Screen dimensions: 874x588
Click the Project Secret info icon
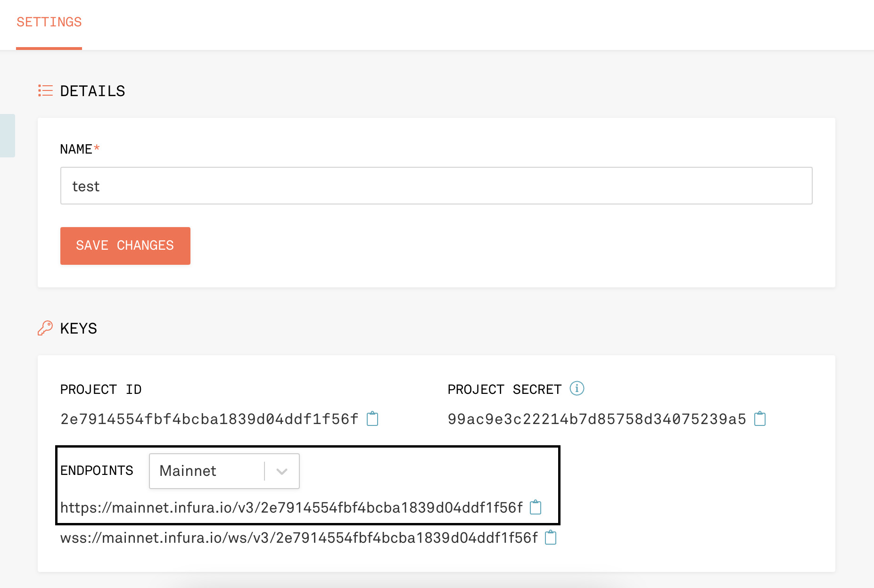[x=577, y=389]
